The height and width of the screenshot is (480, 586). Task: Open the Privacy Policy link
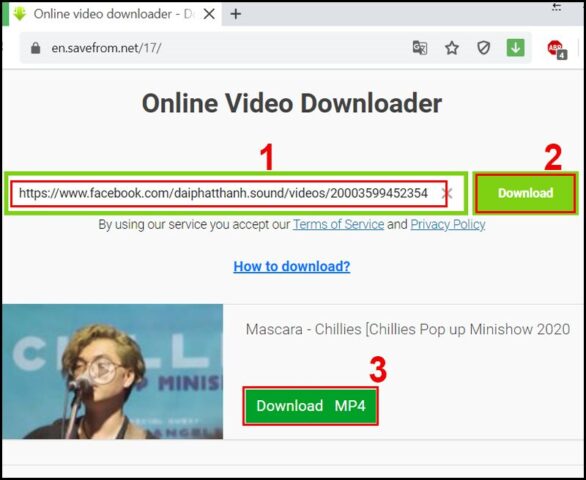point(448,224)
